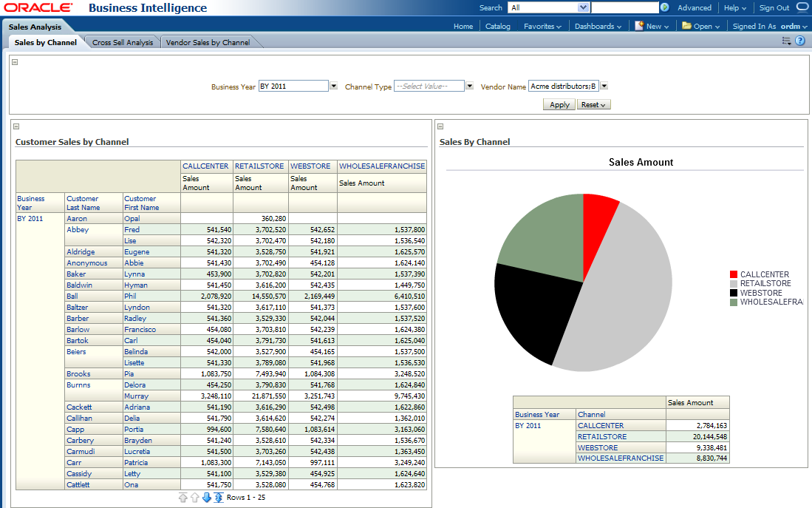Expand the Channel Type dropdown
This screenshot has width=812, height=508.
click(x=469, y=87)
